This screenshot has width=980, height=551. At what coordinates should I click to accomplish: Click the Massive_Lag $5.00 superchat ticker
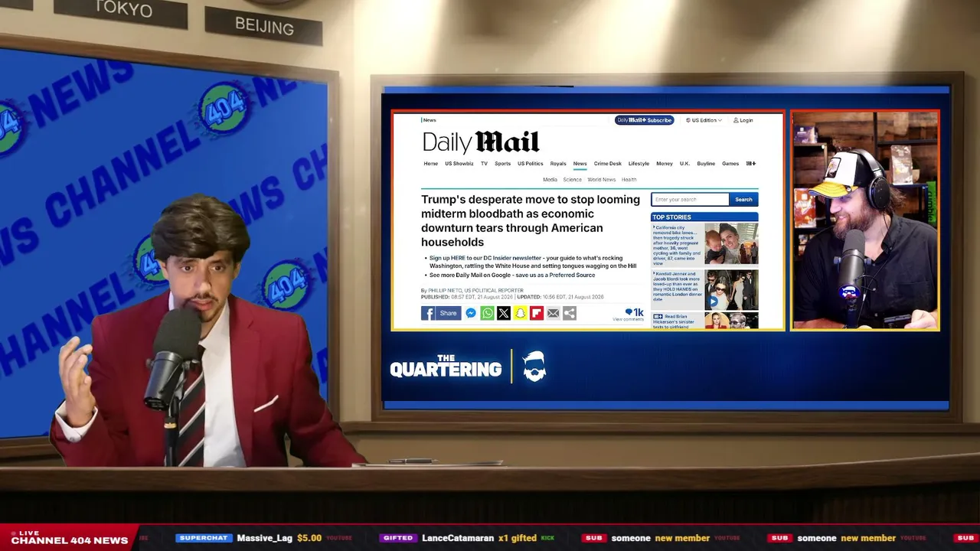tap(264, 538)
